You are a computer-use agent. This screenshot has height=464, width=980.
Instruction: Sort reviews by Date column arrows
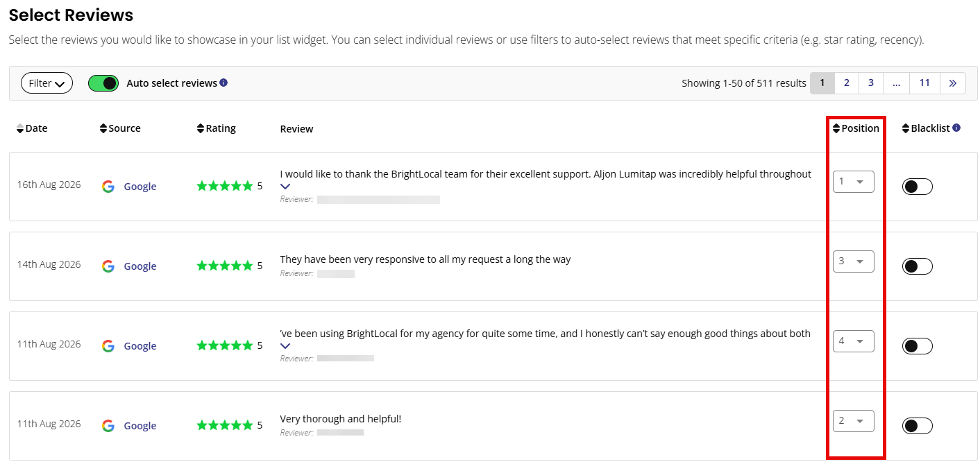[20, 128]
